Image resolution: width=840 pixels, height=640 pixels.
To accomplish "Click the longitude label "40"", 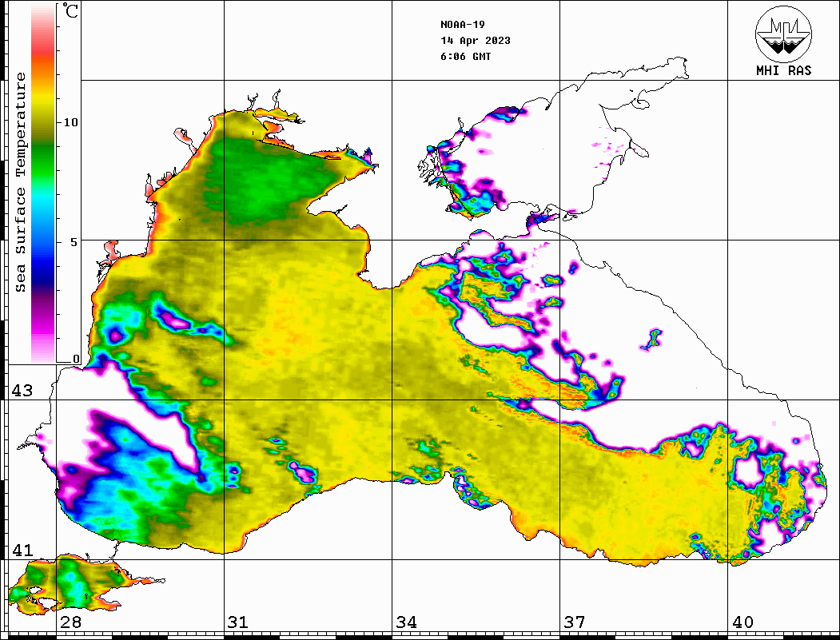I will click(x=742, y=622).
